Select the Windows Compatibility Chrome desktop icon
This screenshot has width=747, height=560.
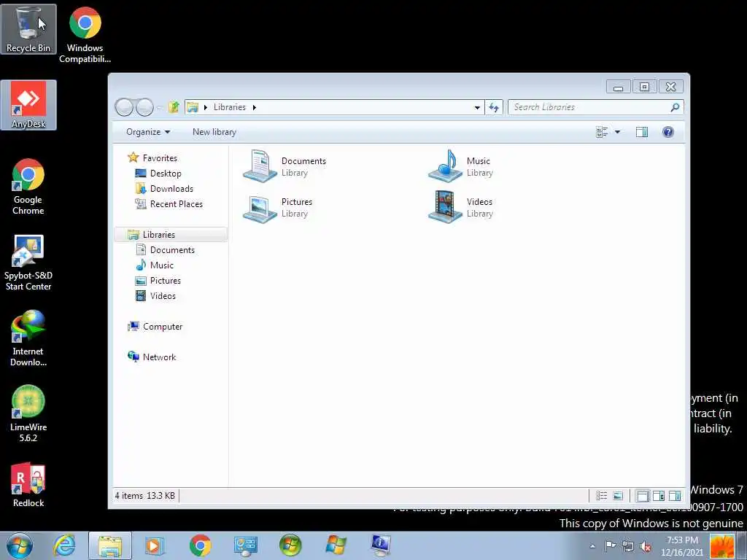point(85,35)
